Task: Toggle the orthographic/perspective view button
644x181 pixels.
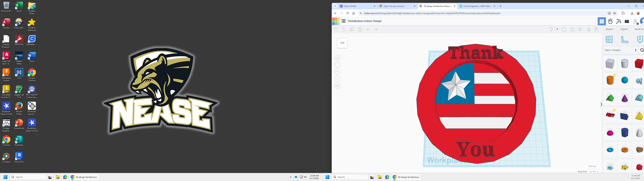Action: pos(337,86)
